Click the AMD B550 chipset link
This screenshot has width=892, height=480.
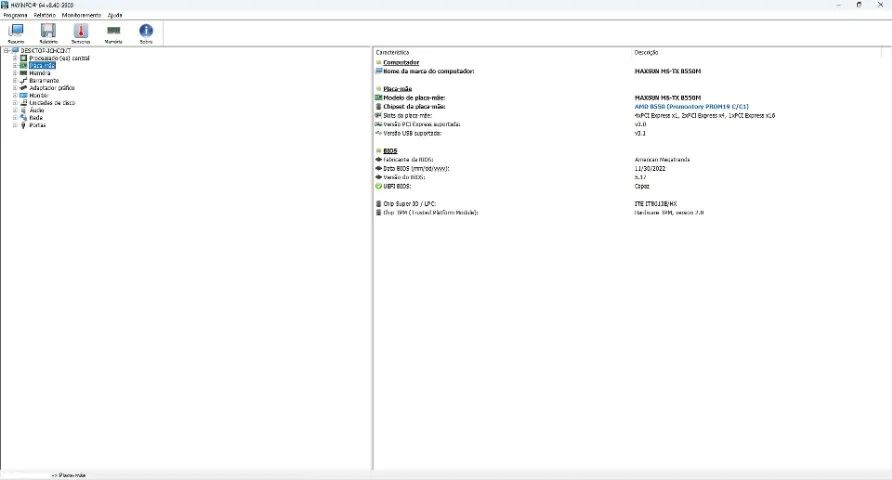(x=691, y=106)
